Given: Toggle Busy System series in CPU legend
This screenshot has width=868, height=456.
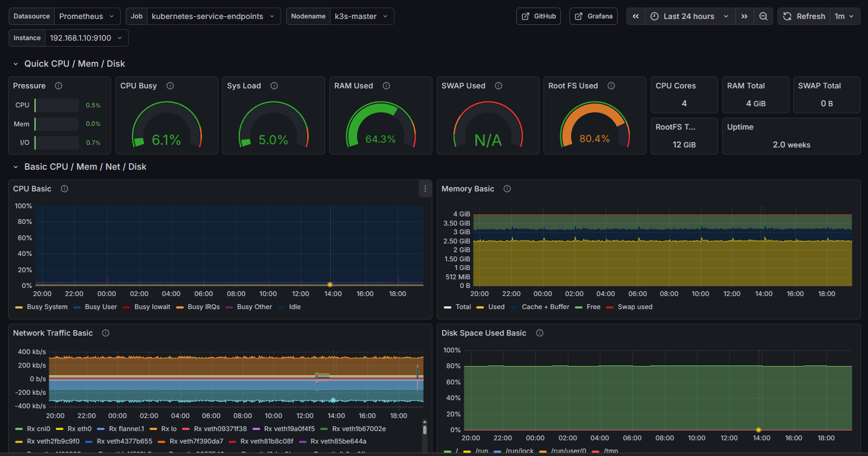Looking at the screenshot, I should point(47,307).
